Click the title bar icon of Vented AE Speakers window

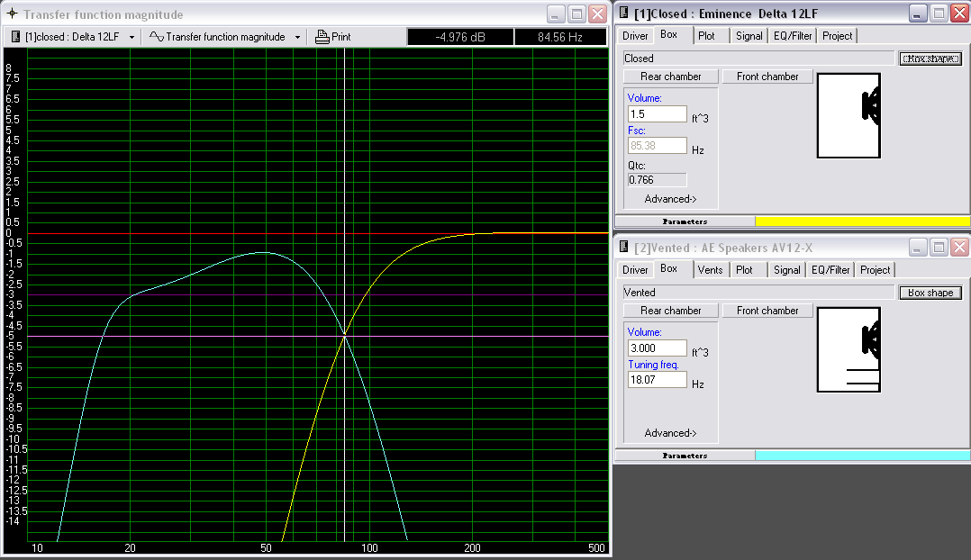(624, 248)
